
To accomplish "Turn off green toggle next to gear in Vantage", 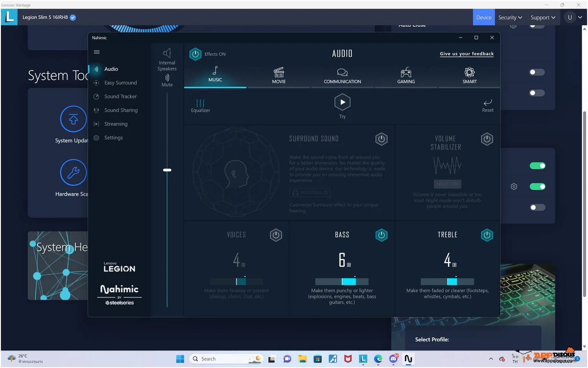I will [x=537, y=187].
